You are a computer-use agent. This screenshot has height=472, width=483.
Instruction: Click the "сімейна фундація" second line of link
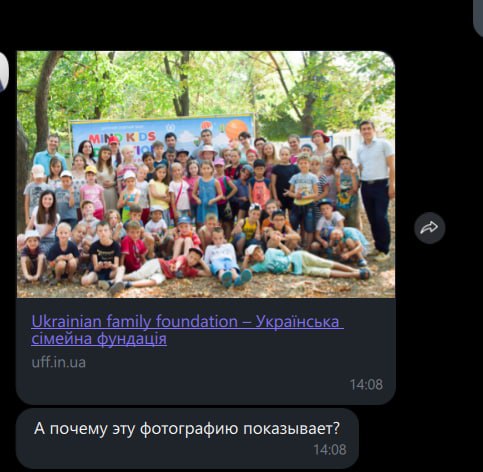click(x=99, y=339)
